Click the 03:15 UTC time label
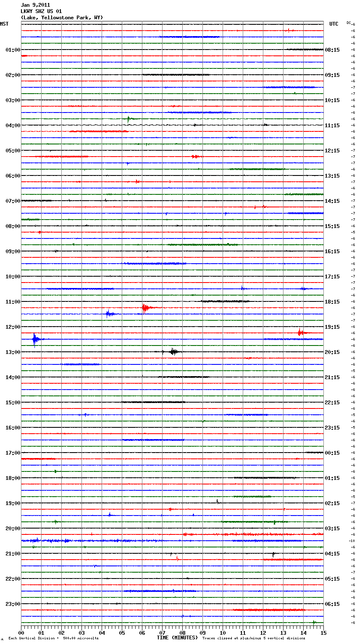The height and width of the screenshot is (644, 357). [332, 529]
